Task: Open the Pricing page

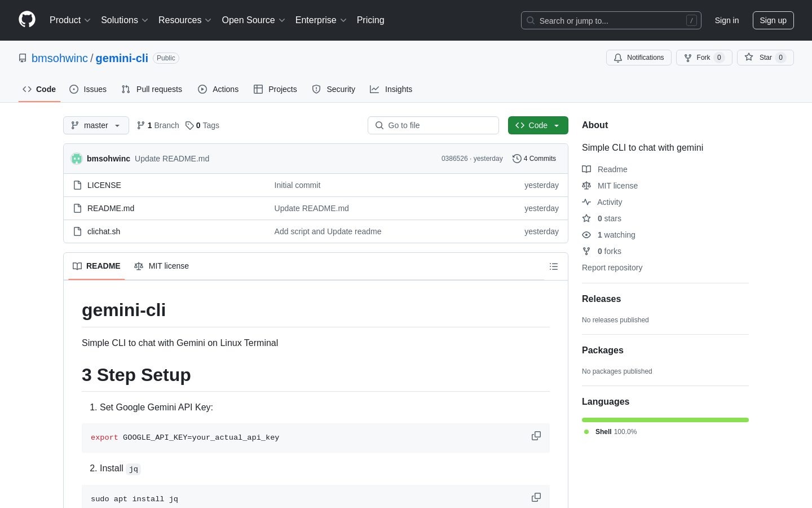Action: 370,20
